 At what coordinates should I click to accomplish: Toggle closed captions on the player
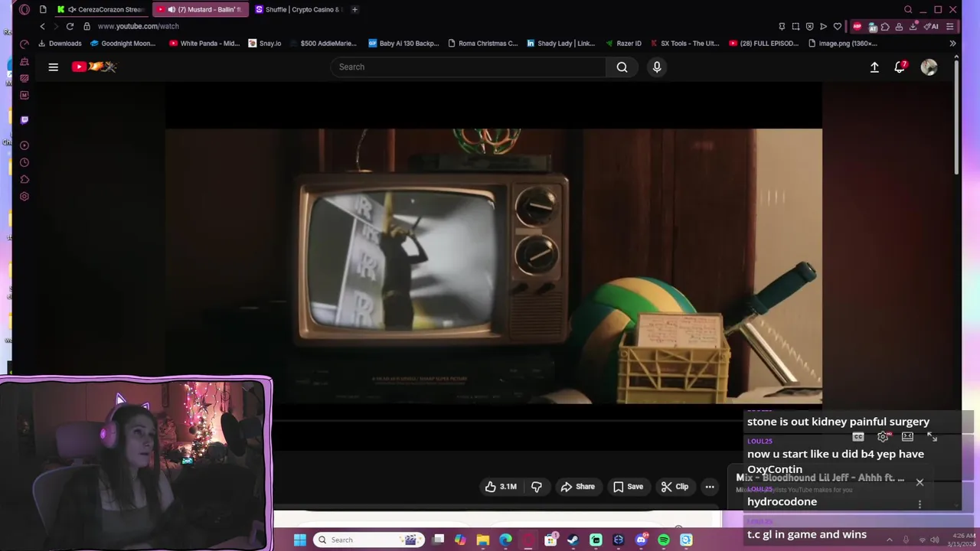pos(858,437)
